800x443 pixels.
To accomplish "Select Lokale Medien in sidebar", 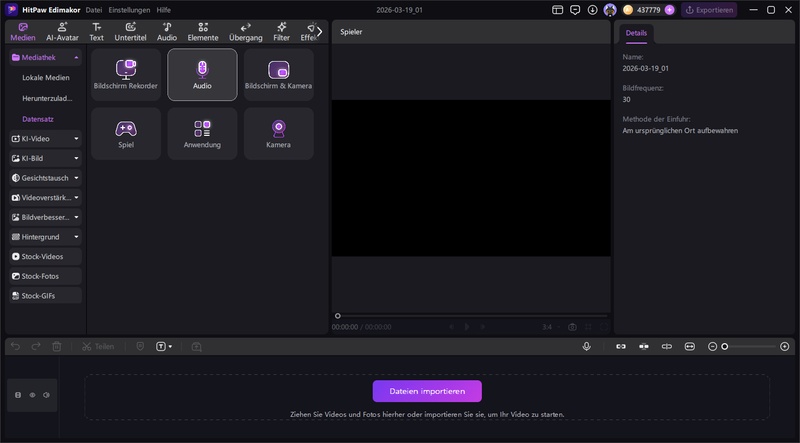I will [x=46, y=78].
